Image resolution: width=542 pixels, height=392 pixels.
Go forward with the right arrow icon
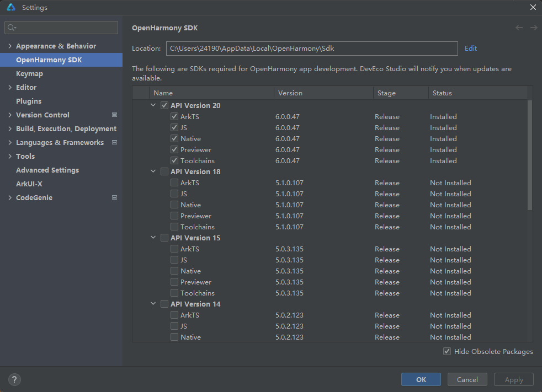click(534, 28)
